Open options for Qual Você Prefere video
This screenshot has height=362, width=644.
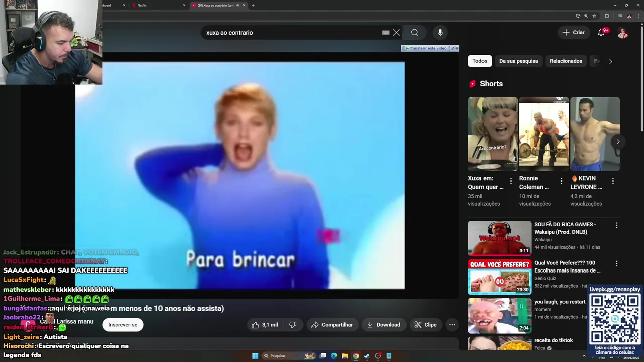pos(617,263)
